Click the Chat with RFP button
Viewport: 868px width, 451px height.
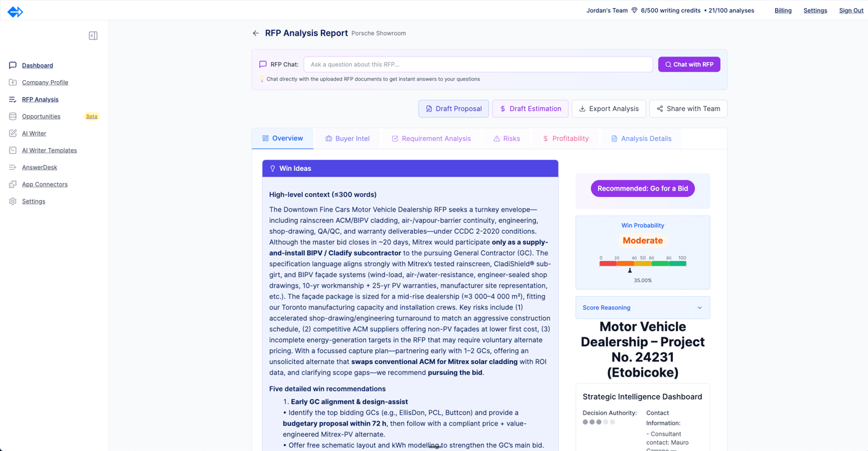point(689,64)
